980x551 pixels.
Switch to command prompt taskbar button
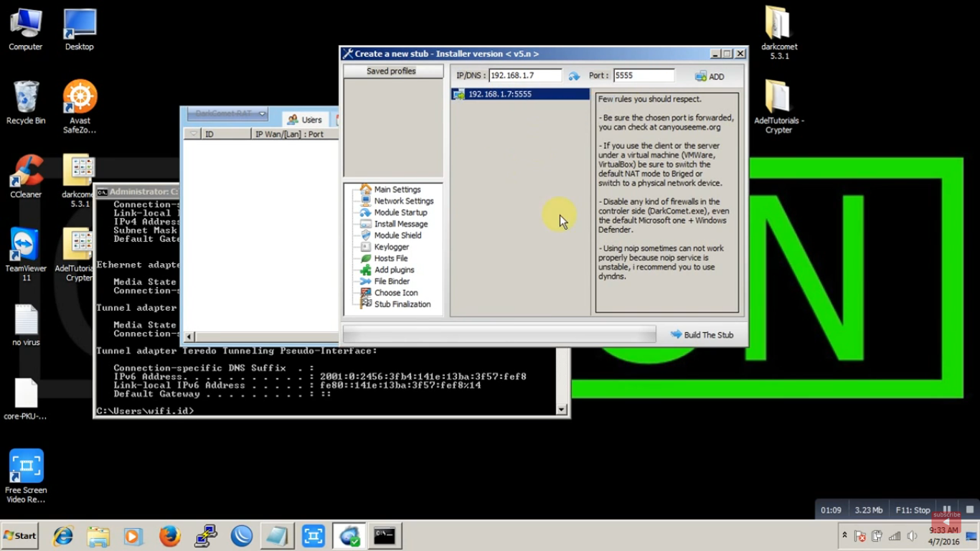point(385,536)
